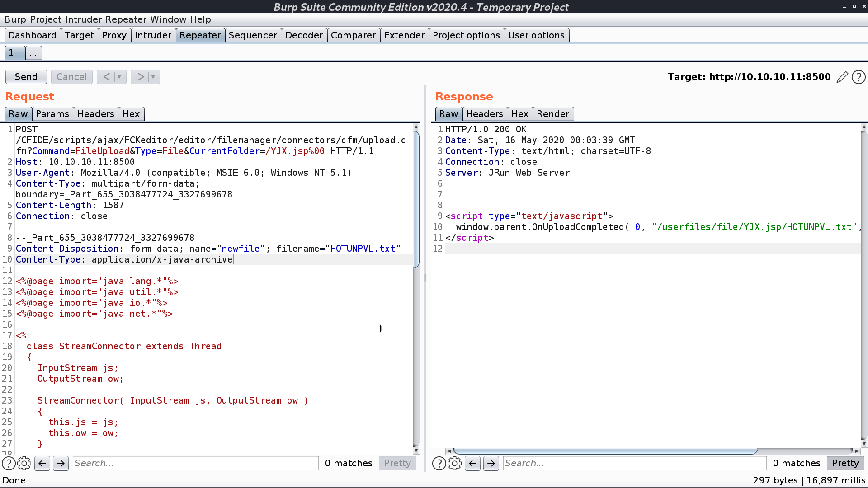Go to next match in Response search
The height and width of the screenshot is (488, 868).
(491, 463)
